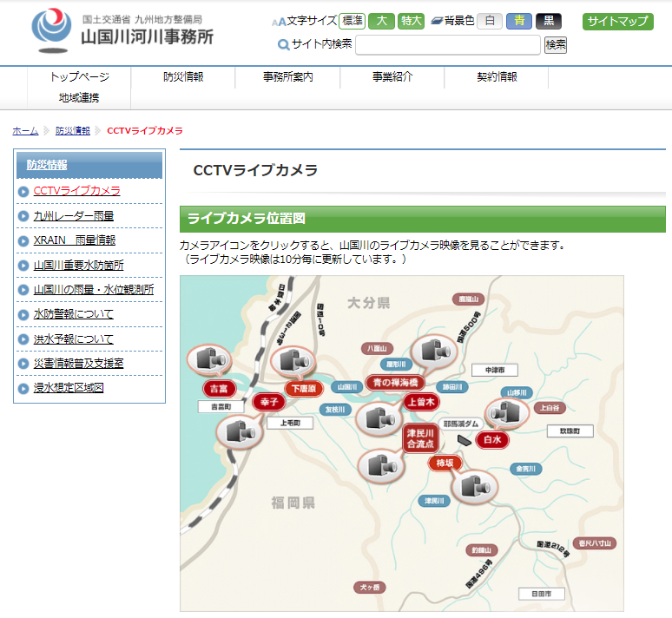Set text size to 大
This screenshot has width=672, height=618.
(x=381, y=21)
